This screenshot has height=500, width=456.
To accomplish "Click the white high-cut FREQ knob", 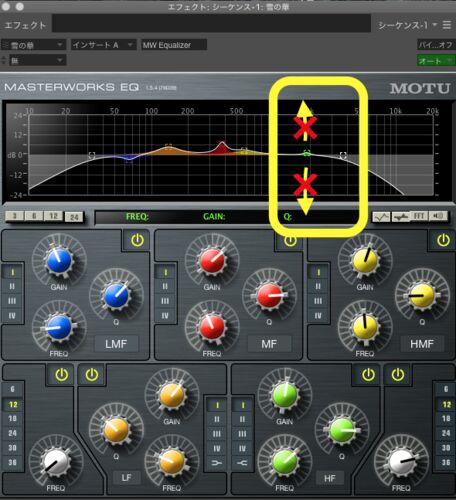I will point(401,462).
